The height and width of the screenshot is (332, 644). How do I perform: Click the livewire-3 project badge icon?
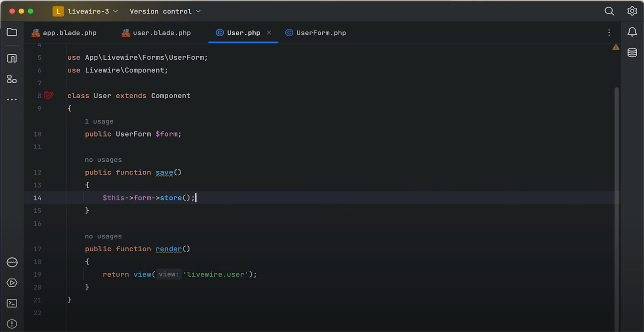pyautogui.click(x=58, y=11)
